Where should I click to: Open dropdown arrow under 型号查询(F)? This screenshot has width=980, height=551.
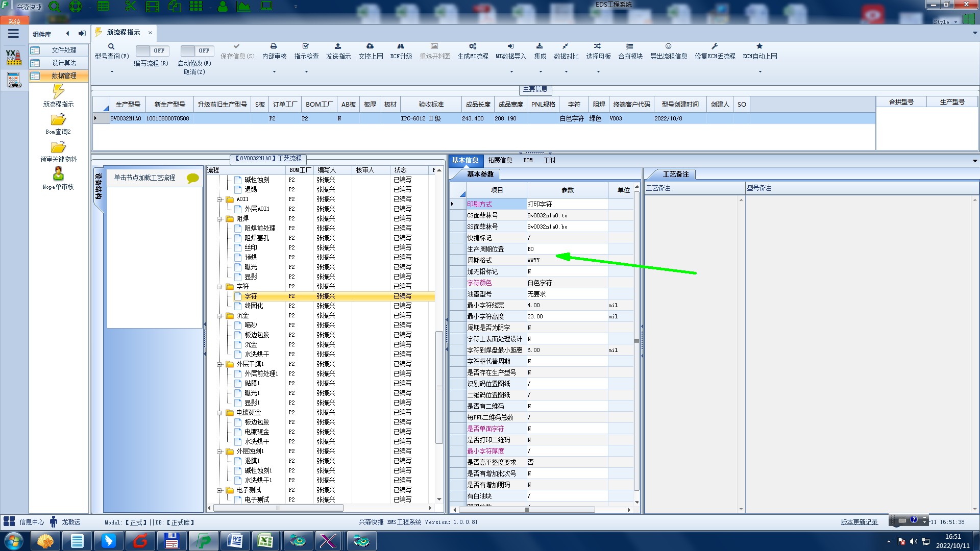[111, 72]
